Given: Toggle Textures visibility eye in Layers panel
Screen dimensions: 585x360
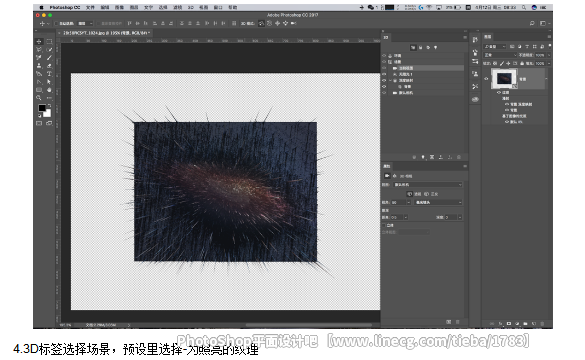Looking at the screenshot, I should [499, 92].
